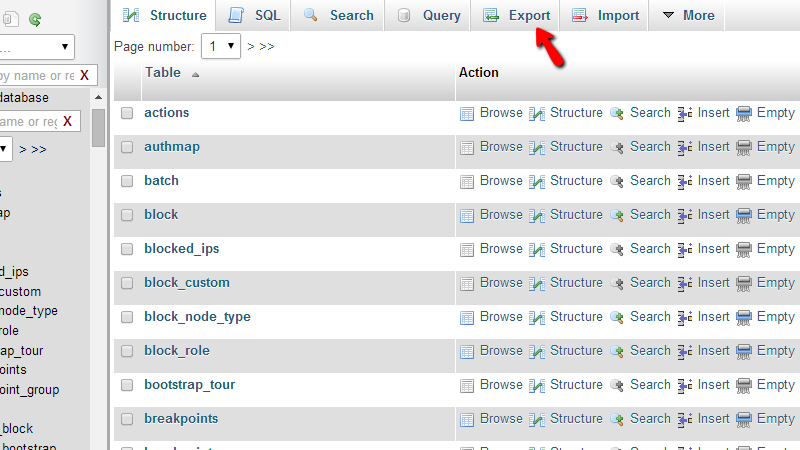The image size is (800, 450).
Task: Click Insert icon in batch row
Action: pos(685,182)
